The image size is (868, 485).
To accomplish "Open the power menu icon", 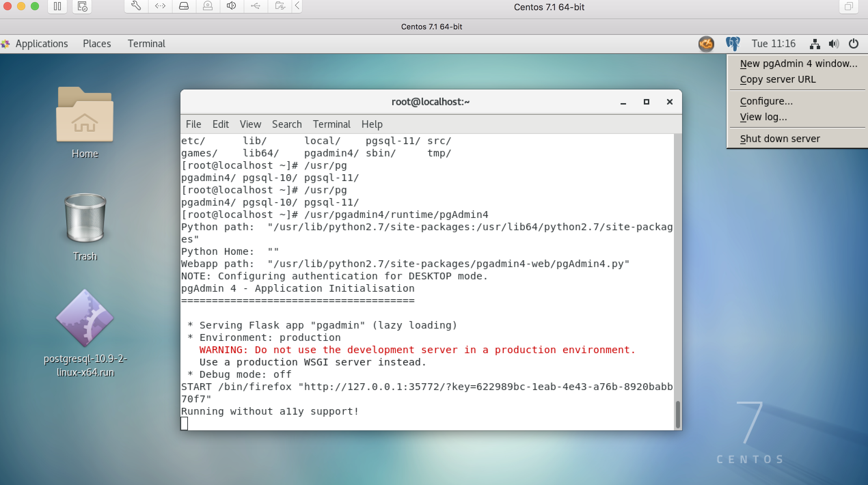I will click(x=853, y=44).
